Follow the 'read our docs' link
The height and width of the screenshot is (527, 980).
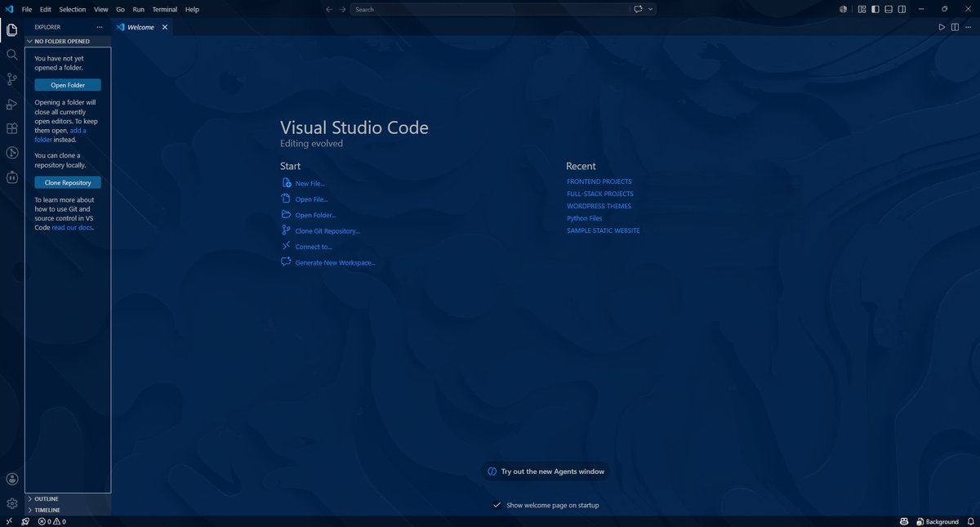pyautogui.click(x=72, y=227)
